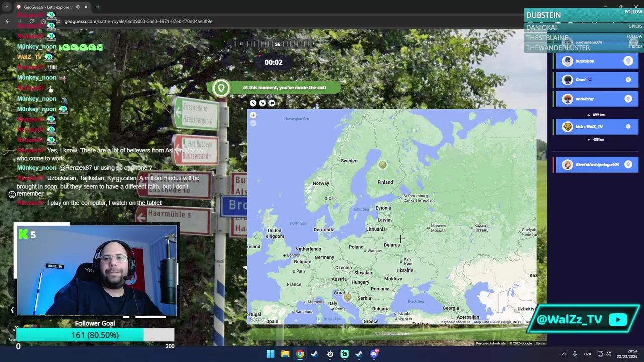Image resolution: width=644 pixels, height=362 pixels.
Task: Zoom out on the guess map
Action: point(253,123)
